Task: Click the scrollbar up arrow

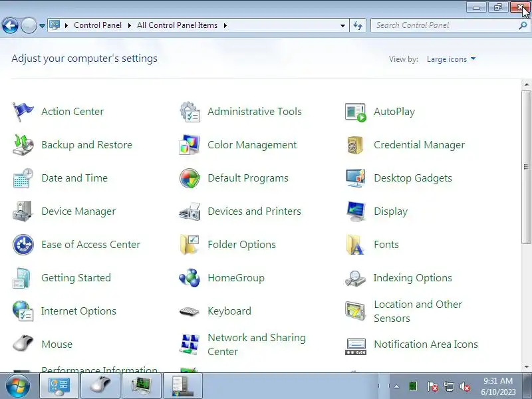Action: (x=527, y=84)
